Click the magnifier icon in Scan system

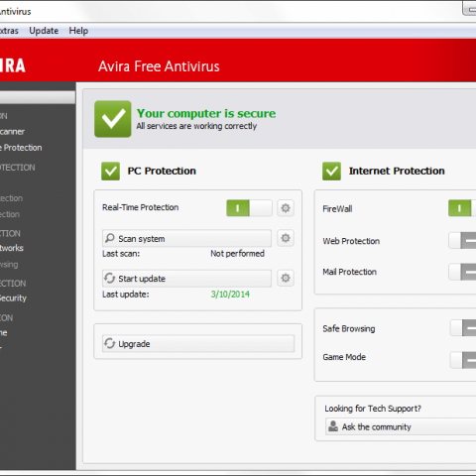[109, 238]
